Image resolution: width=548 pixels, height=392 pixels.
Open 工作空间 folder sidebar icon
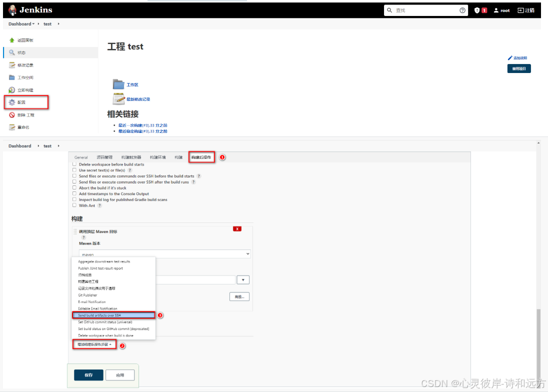coord(12,77)
